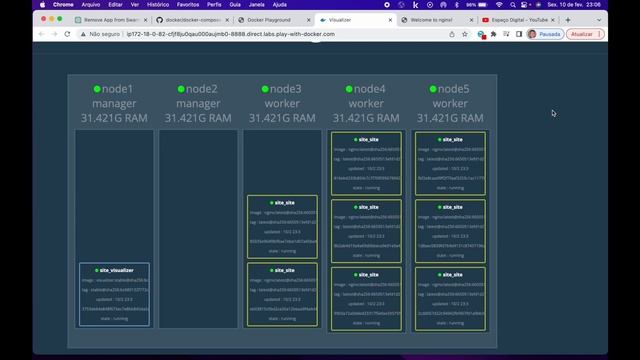
Task: Click the node2 manager heading
Action: (198, 103)
